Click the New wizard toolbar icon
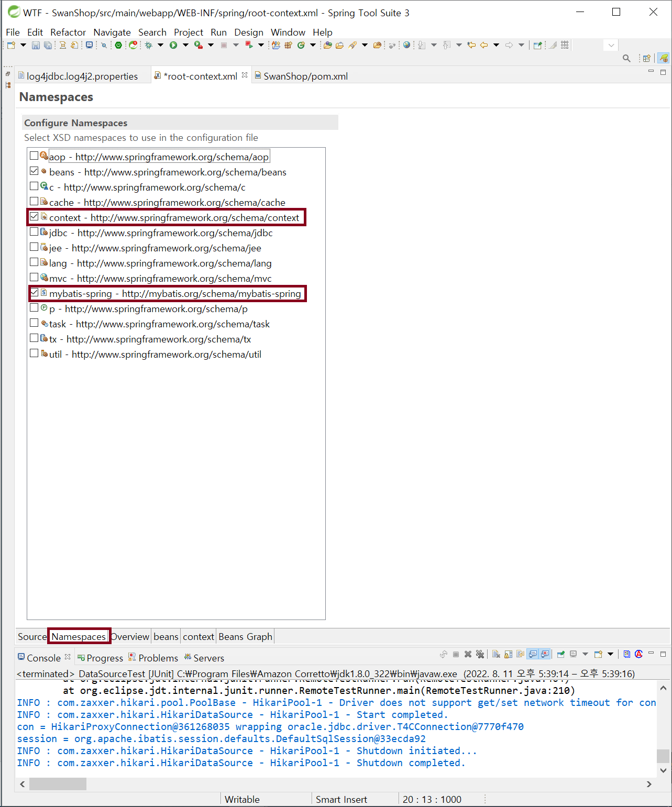672x807 pixels. click(x=11, y=45)
